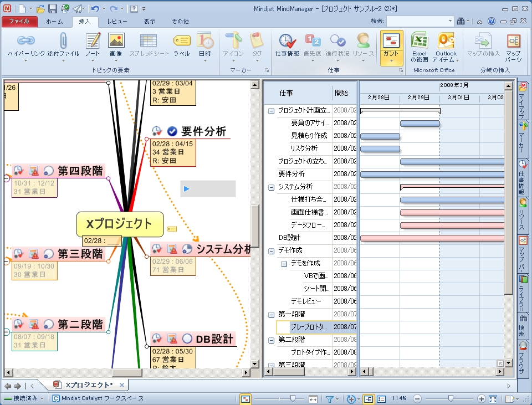The image size is (532, 405).
Task: Open the Undo history dropdown arrow
Action: 104,9
